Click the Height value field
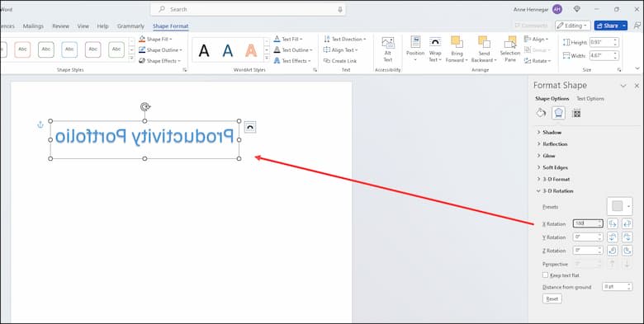The width and height of the screenshot is (644, 324). [604, 42]
